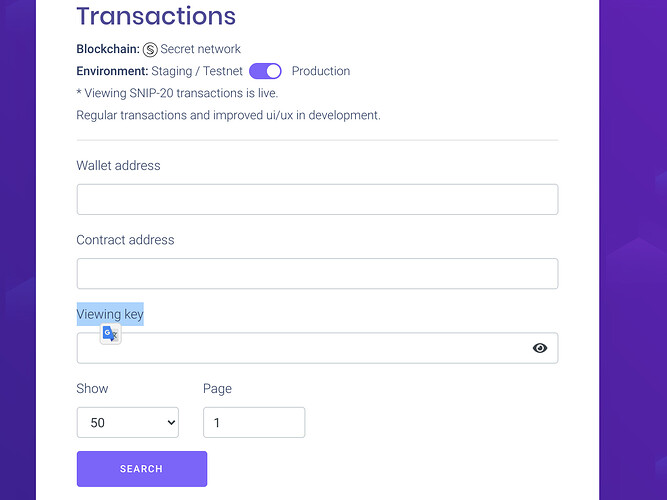Viewport: 667px width, 500px height.
Task: Click the SNIP-20 transactions live notice
Action: tap(177, 93)
